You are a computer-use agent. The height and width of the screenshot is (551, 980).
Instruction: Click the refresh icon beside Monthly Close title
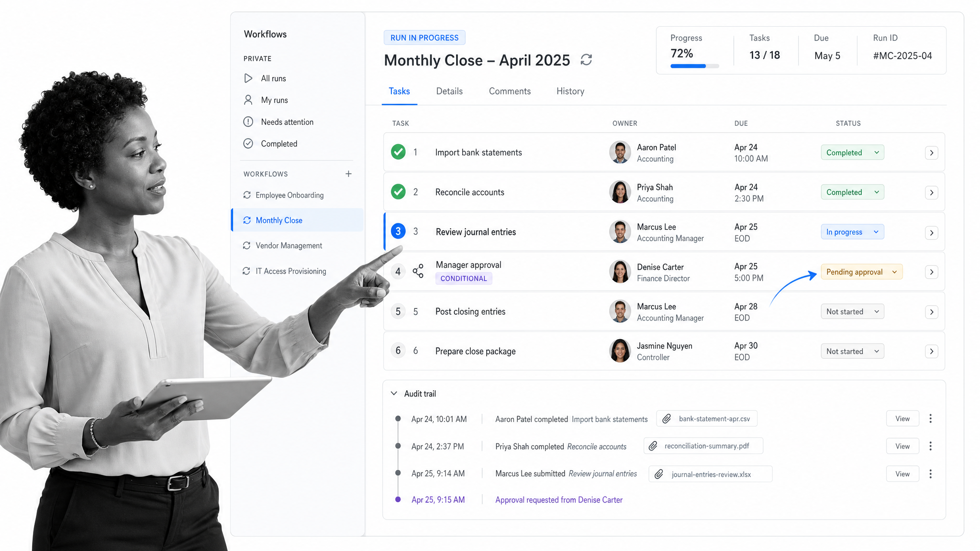[x=586, y=60]
